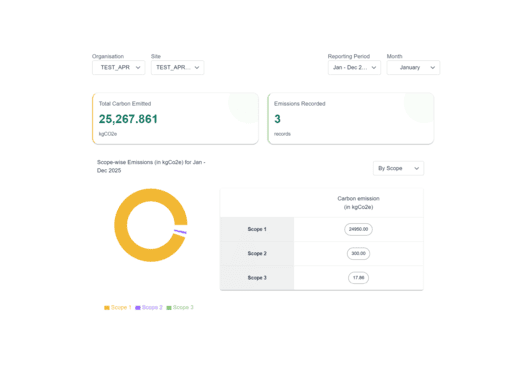Screen dimensions: 528x365
Task: Click the purple Scope 2 donut chart sliver
Action: [180, 232]
